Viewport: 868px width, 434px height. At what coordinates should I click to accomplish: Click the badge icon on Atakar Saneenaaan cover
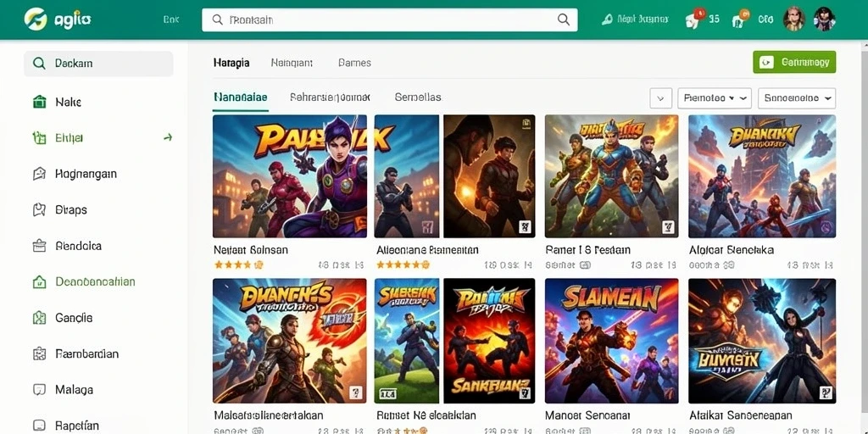(x=826, y=392)
